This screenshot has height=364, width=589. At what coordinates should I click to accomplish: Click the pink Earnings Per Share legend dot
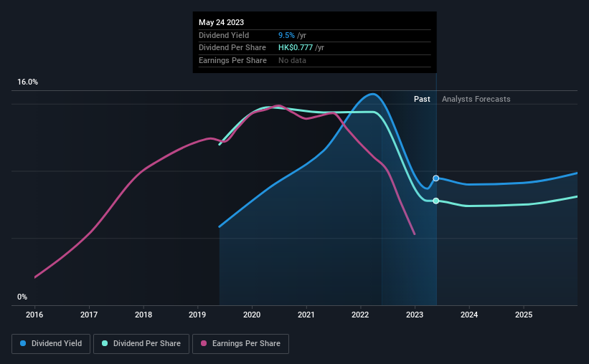(204, 343)
